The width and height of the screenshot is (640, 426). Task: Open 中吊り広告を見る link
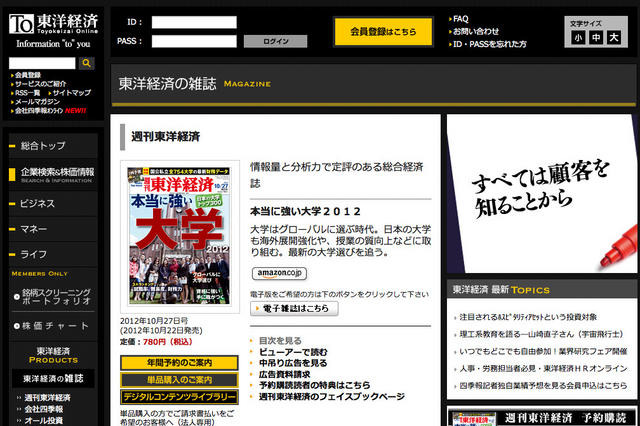(x=293, y=363)
